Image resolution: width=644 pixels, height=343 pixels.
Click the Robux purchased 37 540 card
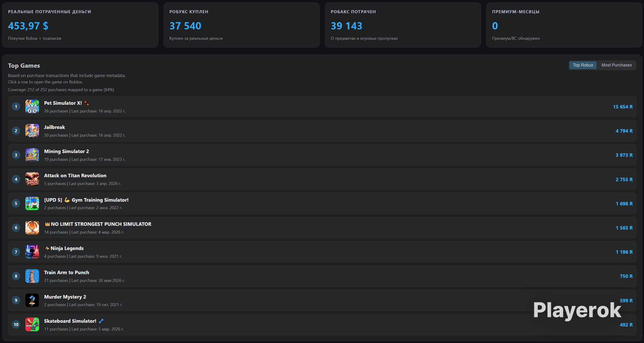(241, 25)
